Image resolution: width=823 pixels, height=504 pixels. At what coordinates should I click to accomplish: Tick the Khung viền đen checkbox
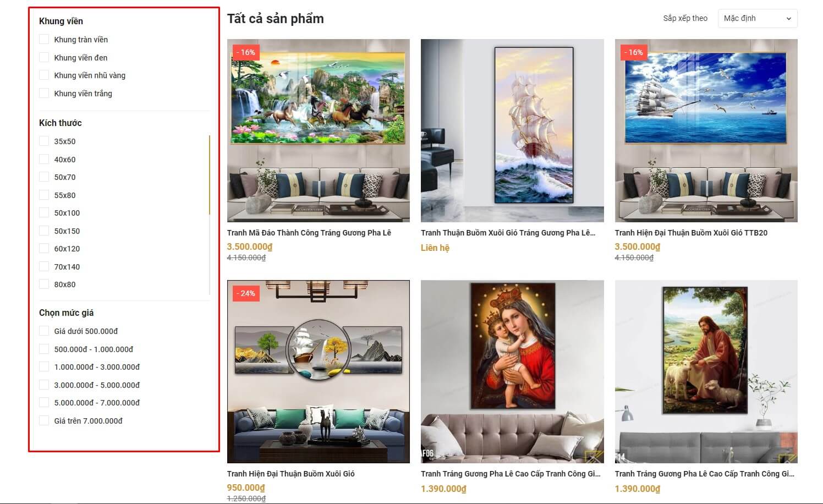[x=44, y=57]
